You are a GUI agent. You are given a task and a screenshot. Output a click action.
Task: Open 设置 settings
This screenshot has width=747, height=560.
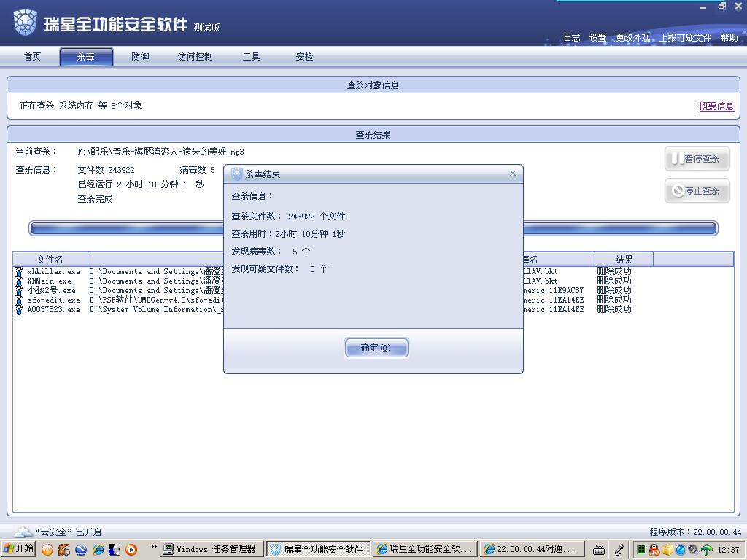[597, 38]
